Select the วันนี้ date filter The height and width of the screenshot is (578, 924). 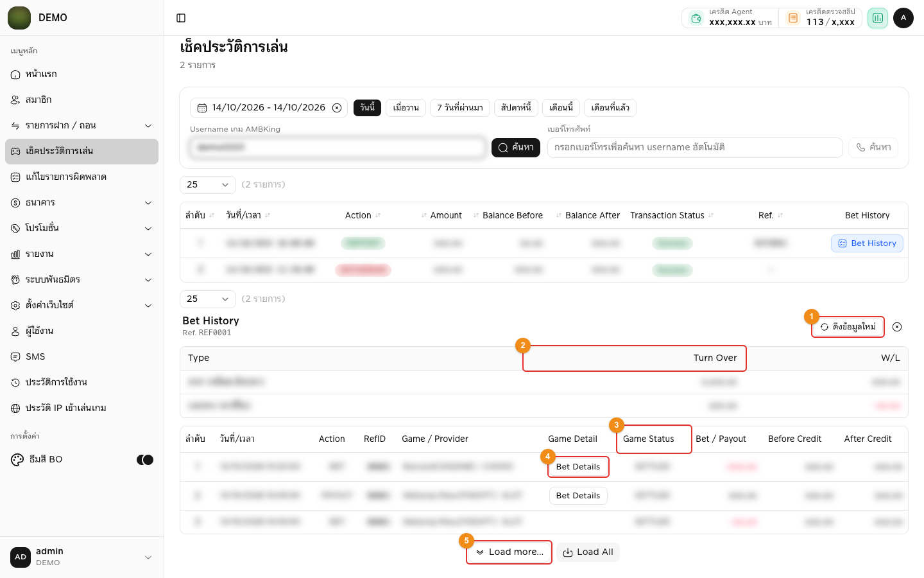pos(367,108)
